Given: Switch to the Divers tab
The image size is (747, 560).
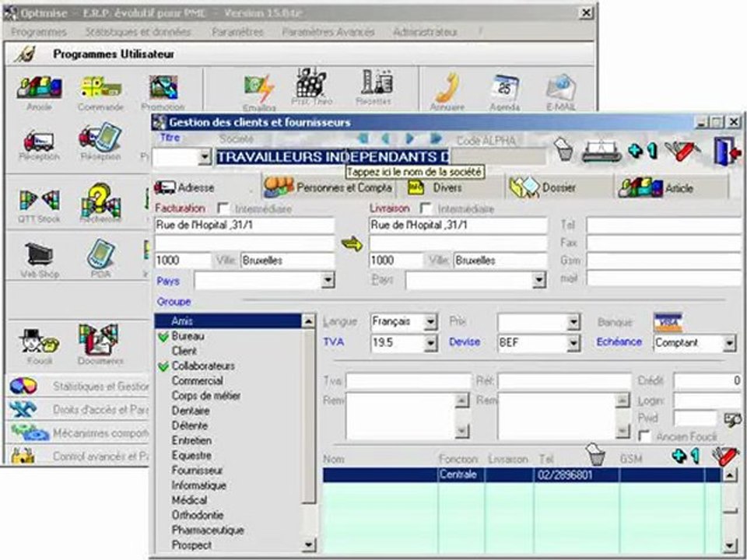Looking at the screenshot, I should coord(449,187).
